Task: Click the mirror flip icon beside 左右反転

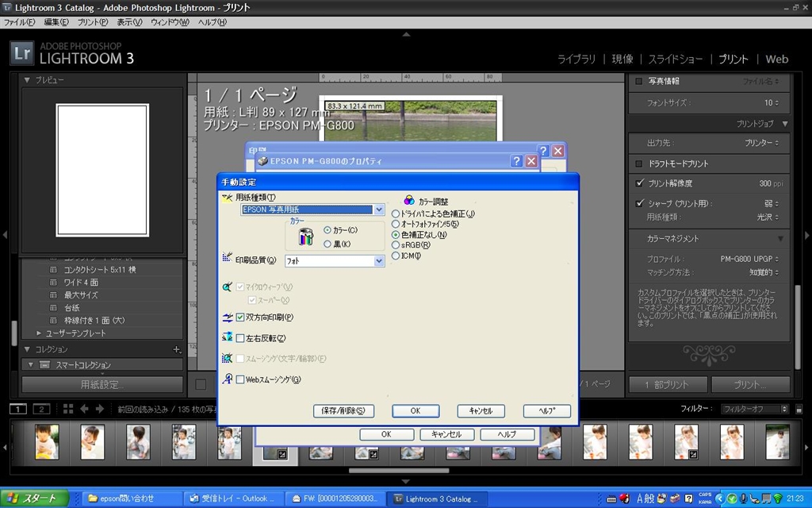Action: [x=228, y=337]
